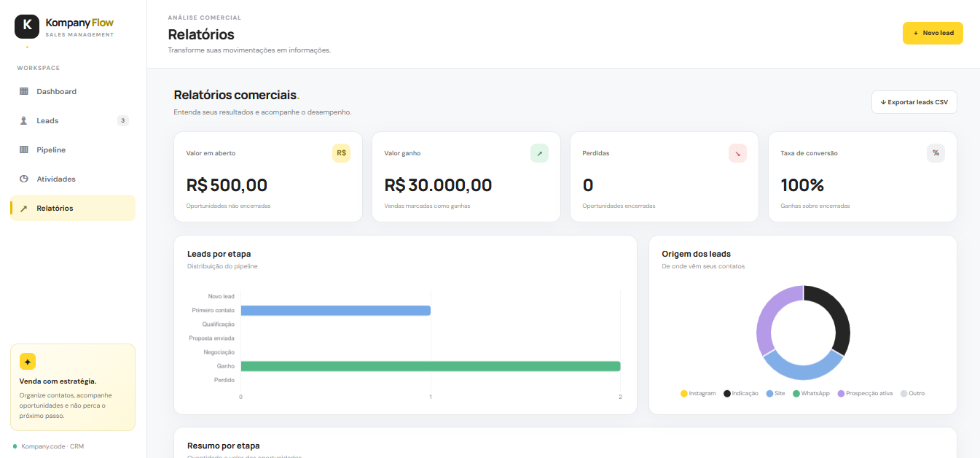Open the Dashboard menu item
Viewport: 980px width, 458px height.
(x=73, y=92)
